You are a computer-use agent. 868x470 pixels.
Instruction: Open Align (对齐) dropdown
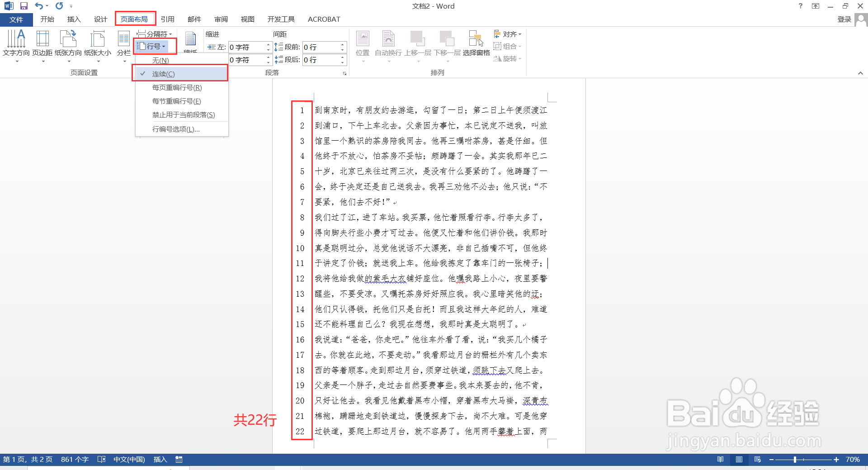(507, 34)
